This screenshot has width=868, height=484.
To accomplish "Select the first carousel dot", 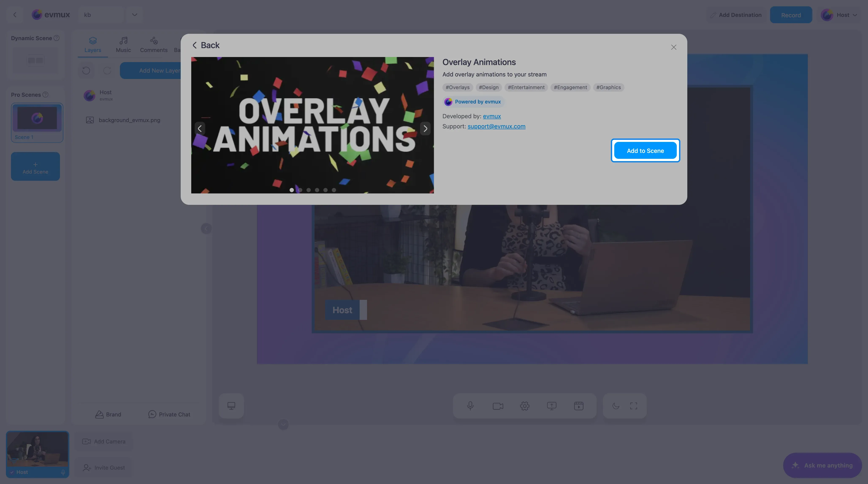I will point(292,190).
